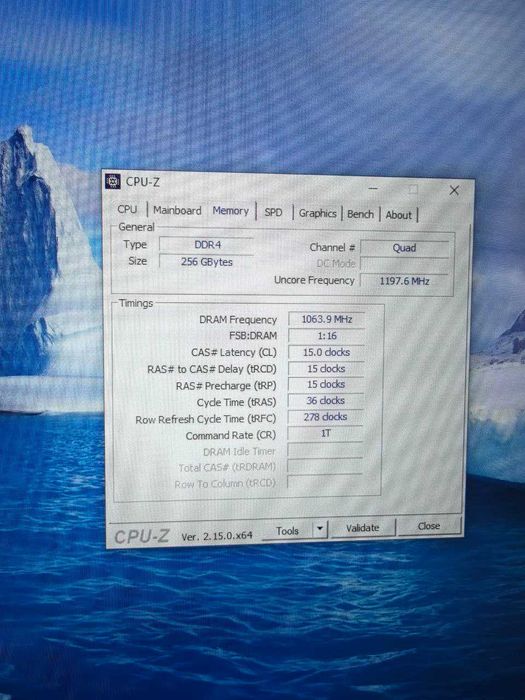Click the empty DC Mode field
Image resolution: width=525 pixels, height=700 pixels.
click(404, 264)
